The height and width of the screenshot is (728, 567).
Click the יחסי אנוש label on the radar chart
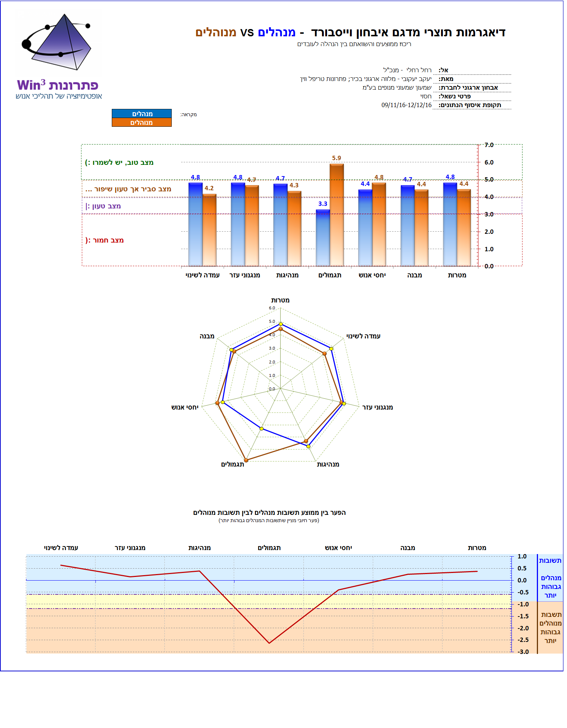185,407
